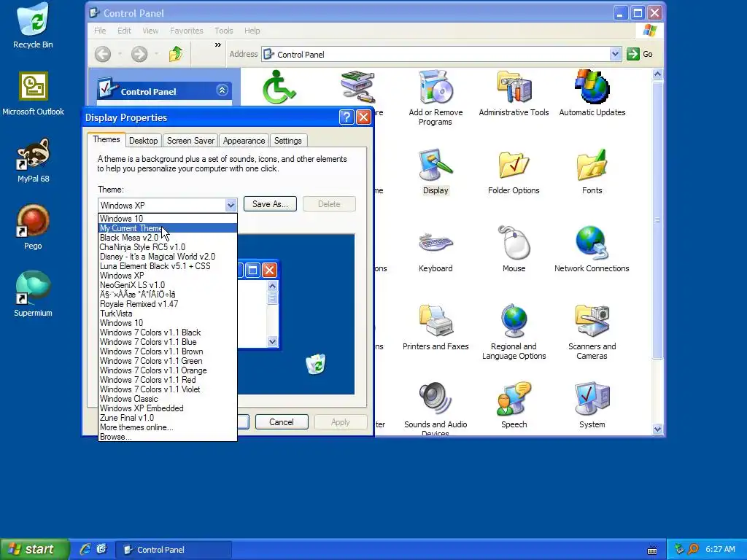
Task: Choose Windows Classic theme
Action: 168,399
